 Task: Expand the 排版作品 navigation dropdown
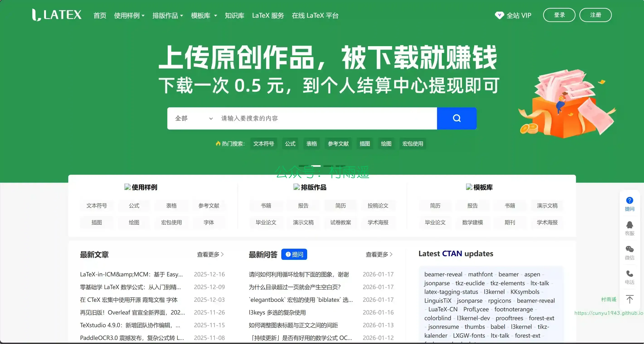(x=168, y=15)
